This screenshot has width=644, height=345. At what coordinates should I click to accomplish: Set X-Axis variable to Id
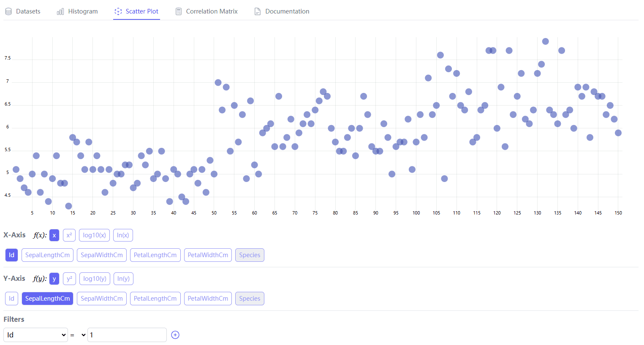point(11,255)
